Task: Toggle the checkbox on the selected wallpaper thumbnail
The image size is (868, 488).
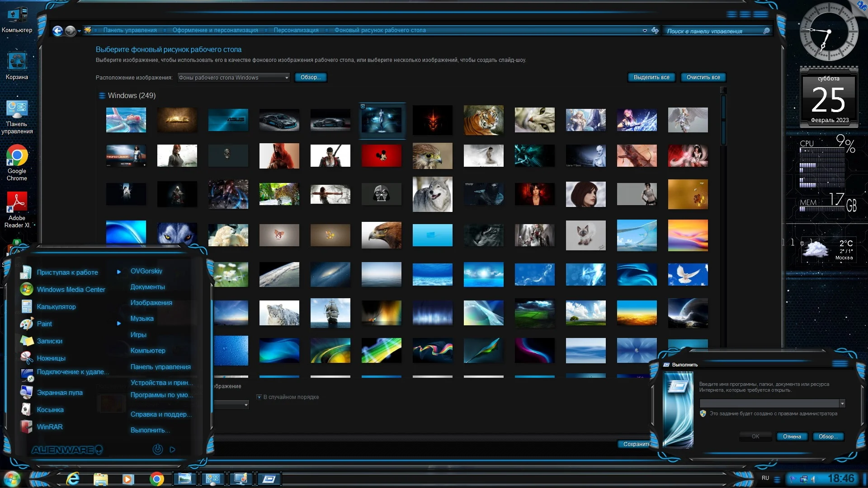Action: point(363,107)
